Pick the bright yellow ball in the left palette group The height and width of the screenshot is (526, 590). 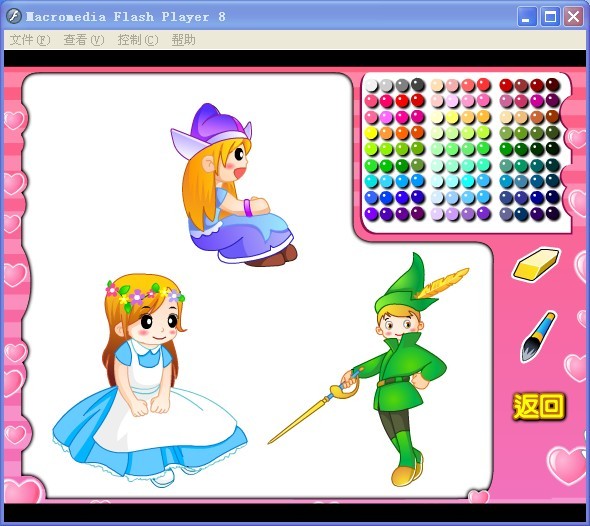(371, 133)
